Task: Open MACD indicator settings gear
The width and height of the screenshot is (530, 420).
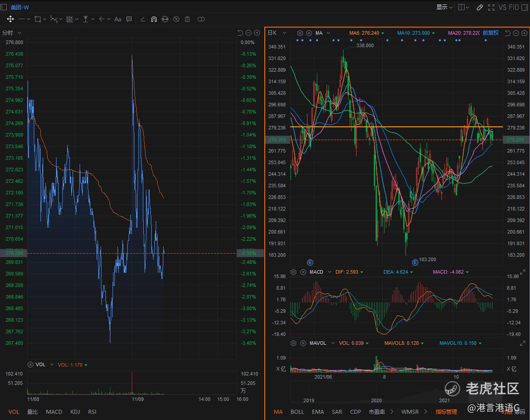Action: click(x=294, y=272)
